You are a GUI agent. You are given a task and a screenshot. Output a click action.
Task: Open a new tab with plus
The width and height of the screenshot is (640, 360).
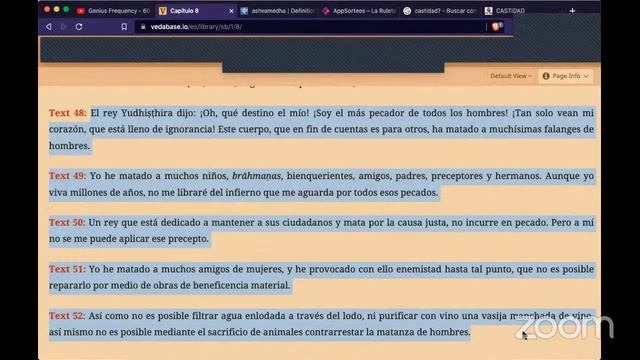pyautogui.click(x=572, y=11)
